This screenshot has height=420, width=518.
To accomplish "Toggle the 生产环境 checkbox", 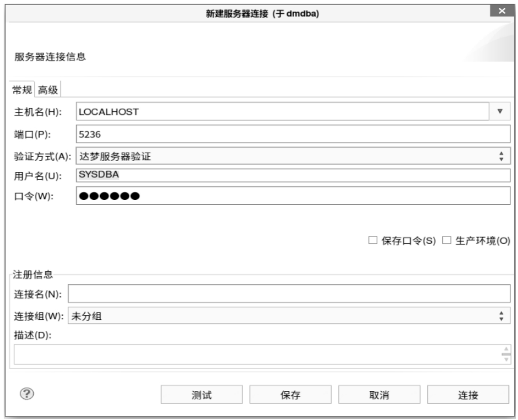I will pyautogui.click(x=446, y=241).
